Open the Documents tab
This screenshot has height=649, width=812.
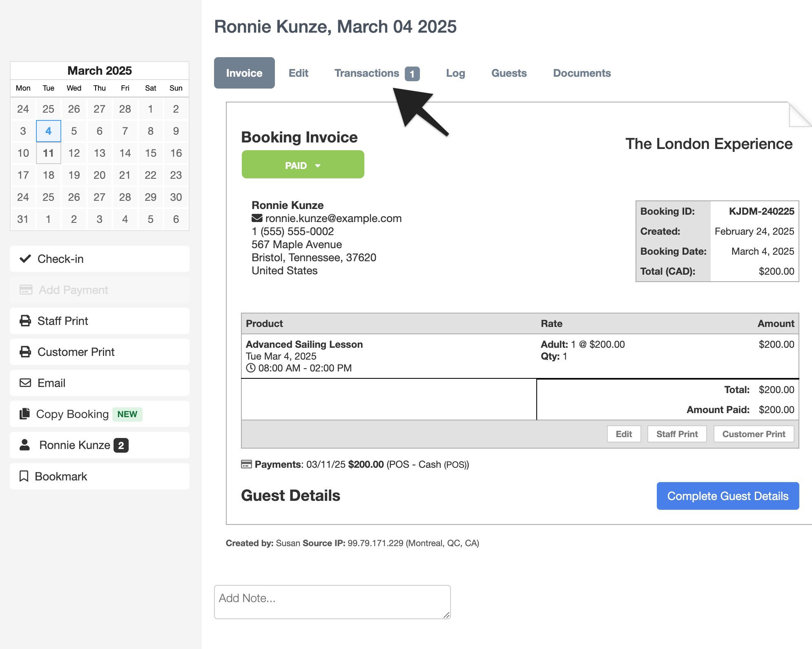pyautogui.click(x=582, y=73)
